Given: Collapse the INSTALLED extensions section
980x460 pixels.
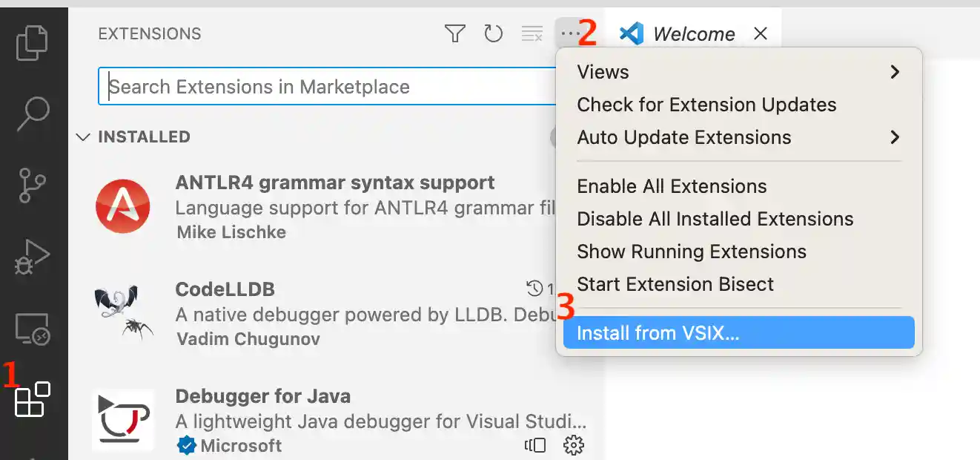Looking at the screenshot, I should pos(83,137).
